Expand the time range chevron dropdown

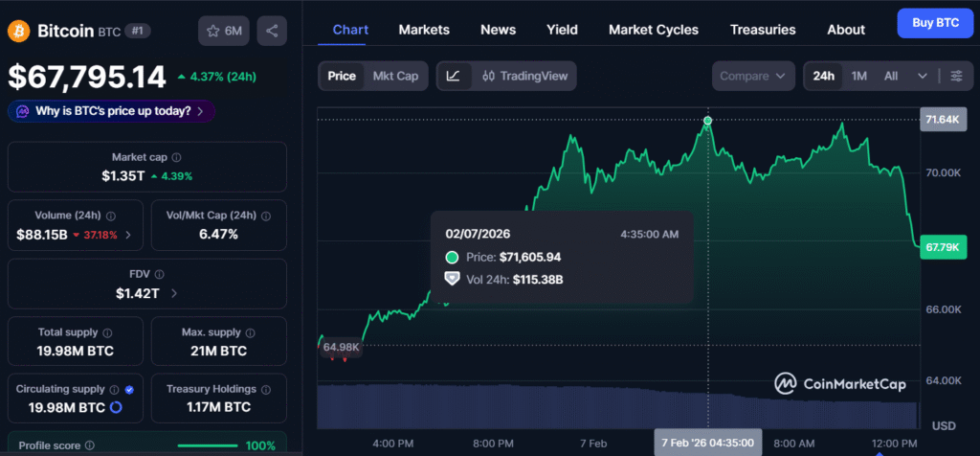[x=922, y=76]
